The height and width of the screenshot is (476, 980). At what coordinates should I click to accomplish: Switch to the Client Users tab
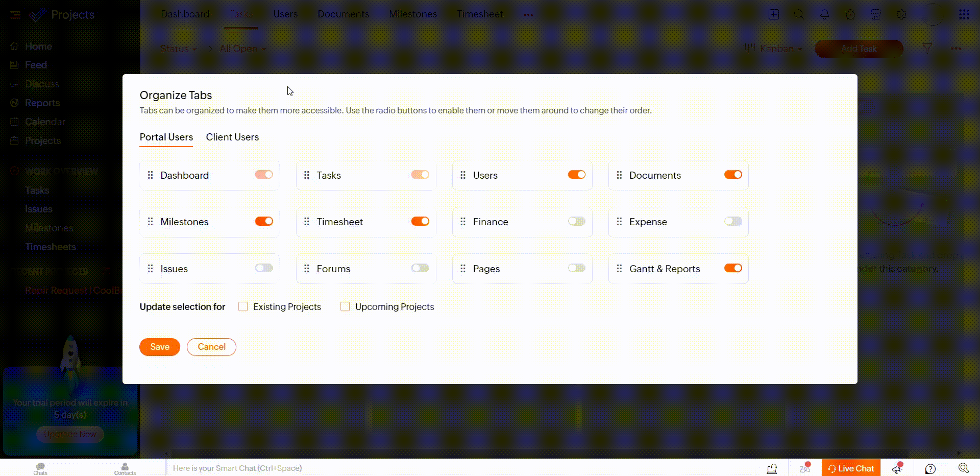(232, 137)
